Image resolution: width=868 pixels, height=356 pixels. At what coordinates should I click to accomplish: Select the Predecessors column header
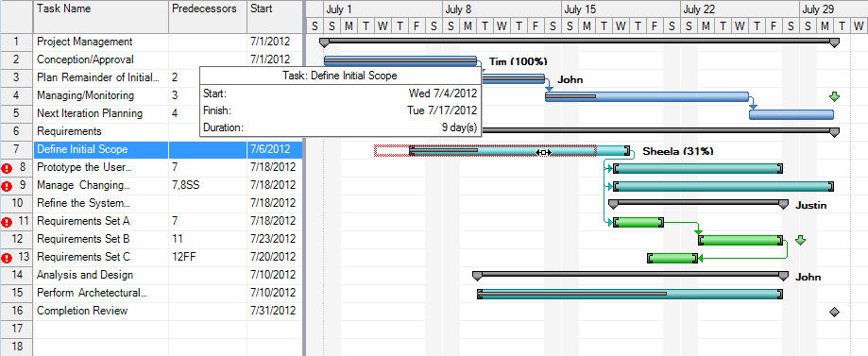pyautogui.click(x=208, y=17)
